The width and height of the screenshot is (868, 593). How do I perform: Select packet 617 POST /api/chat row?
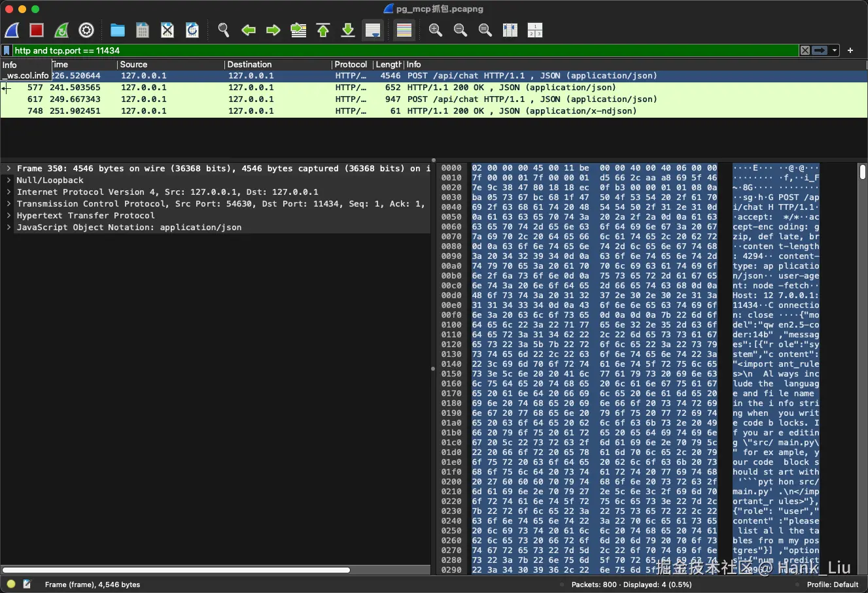[434, 99]
